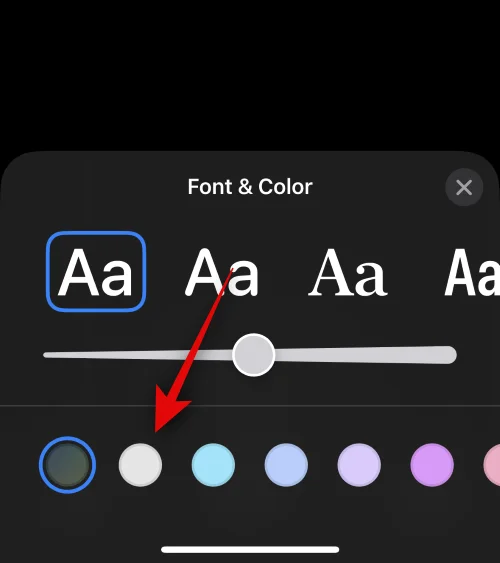Select the dark gray-green color swatch
This screenshot has height=563, width=500.
(67, 465)
